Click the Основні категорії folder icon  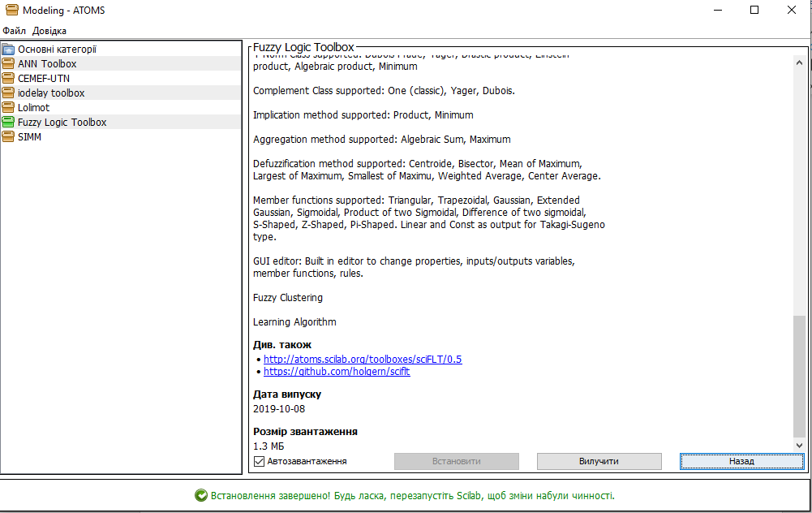(8, 50)
